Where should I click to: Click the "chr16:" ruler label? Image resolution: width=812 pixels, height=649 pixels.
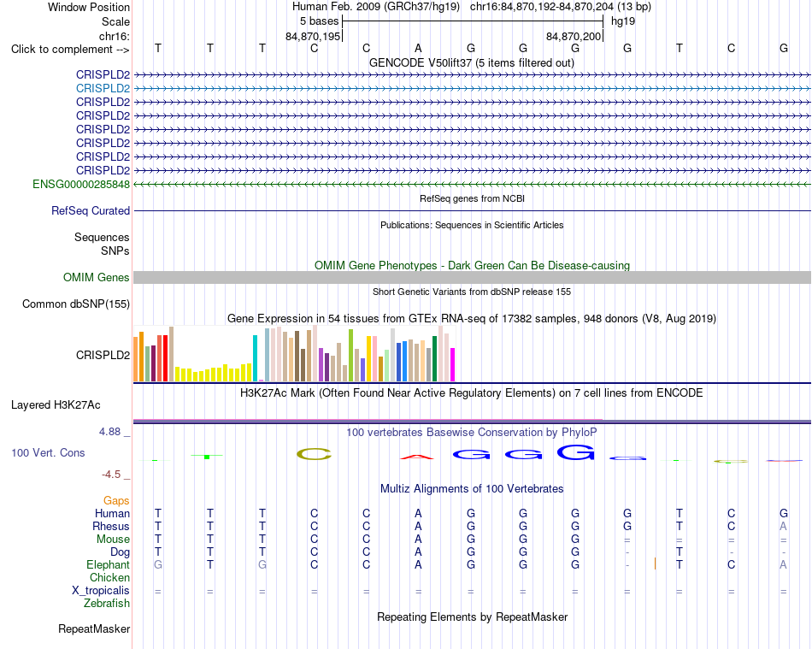[115, 36]
